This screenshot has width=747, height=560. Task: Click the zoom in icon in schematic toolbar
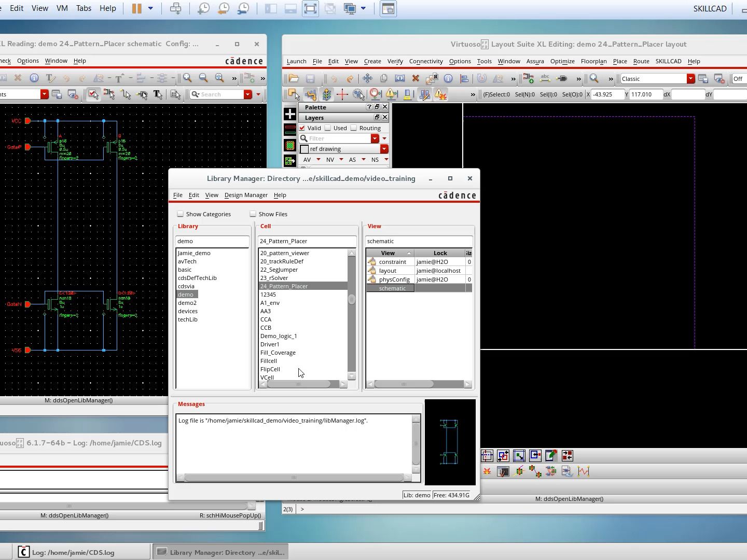click(x=187, y=78)
